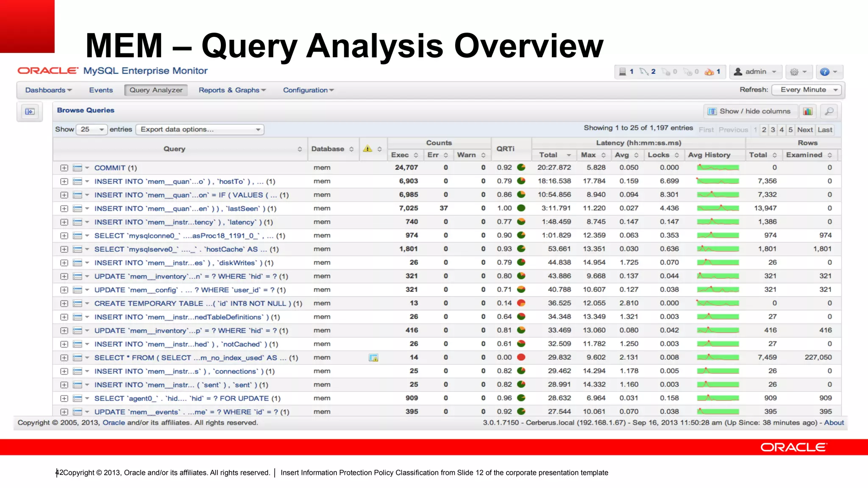
Task: Click detail icon in INSERT diskWrites row
Action: [78, 263]
